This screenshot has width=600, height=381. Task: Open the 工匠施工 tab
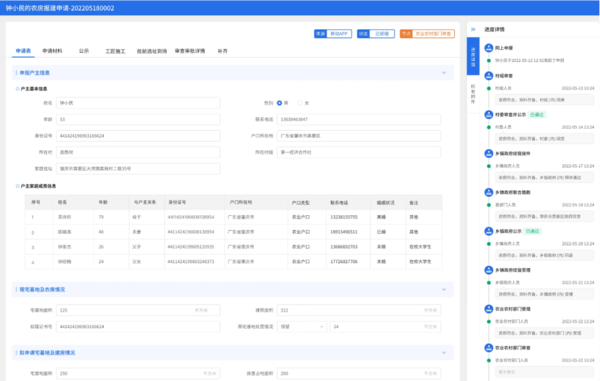[x=115, y=51]
